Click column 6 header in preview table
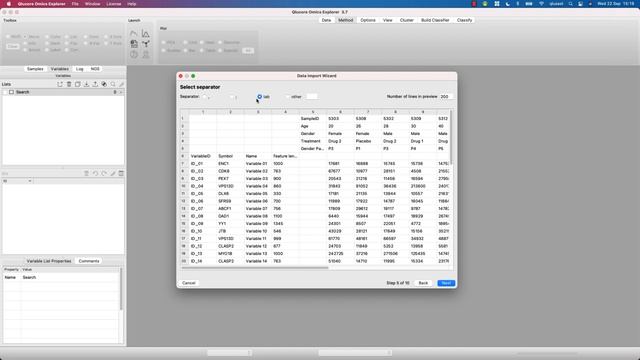This screenshot has height=360, width=640. [340, 112]
